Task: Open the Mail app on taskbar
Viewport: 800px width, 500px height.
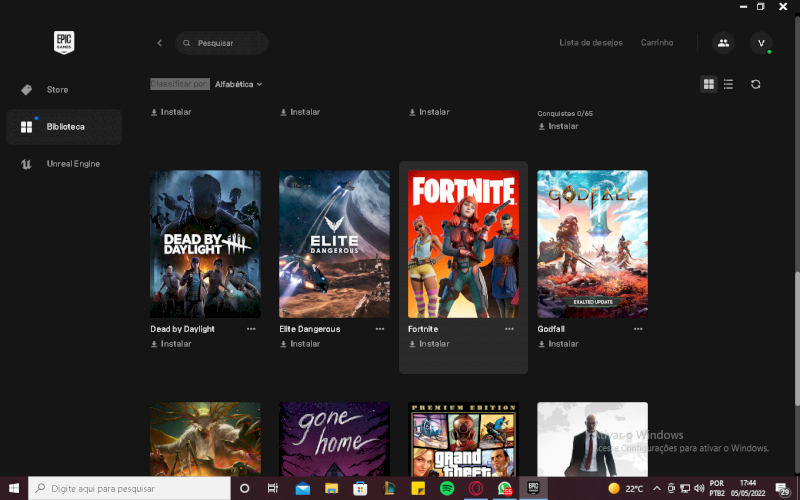Action: 303,488
